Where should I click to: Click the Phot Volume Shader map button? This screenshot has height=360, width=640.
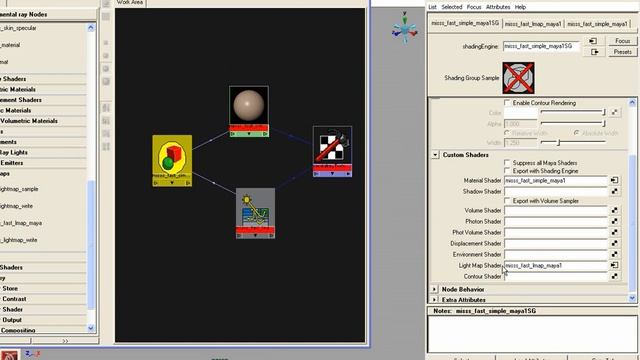click(x=614, y=232)
